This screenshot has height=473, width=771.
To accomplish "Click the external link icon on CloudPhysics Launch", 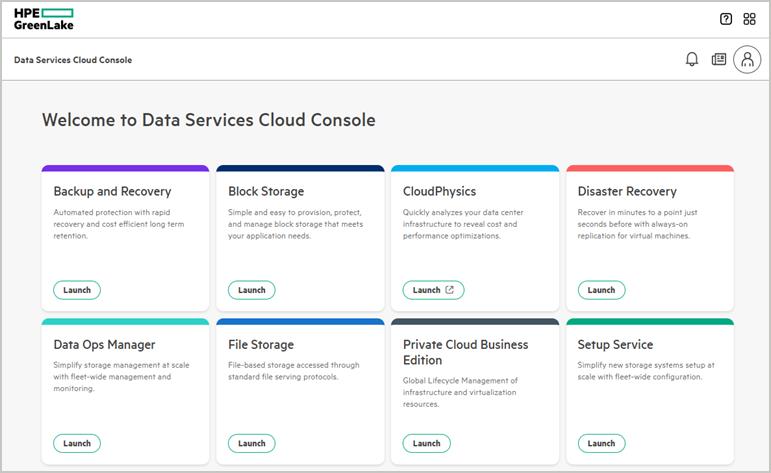I will coord(449,290).
